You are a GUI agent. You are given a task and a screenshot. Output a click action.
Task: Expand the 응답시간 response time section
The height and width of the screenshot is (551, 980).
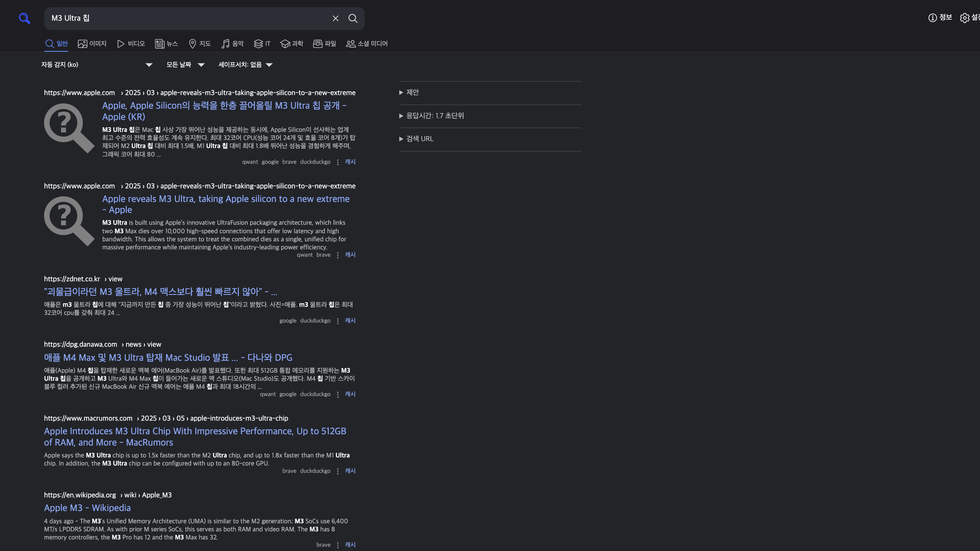click(434, 116)
